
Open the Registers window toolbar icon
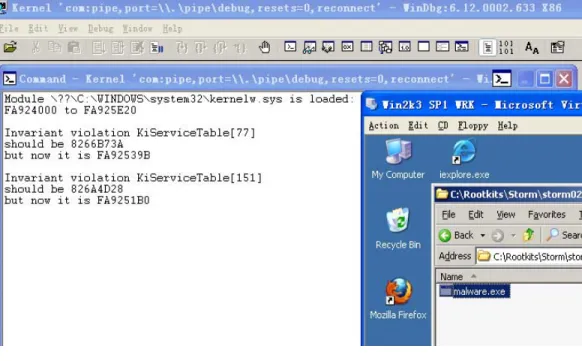[x=347, y=47]
